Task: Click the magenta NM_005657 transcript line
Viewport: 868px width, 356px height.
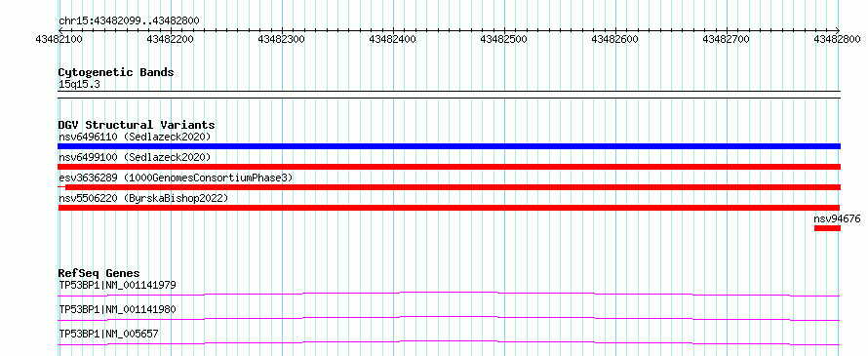Action: pos(449,342)
